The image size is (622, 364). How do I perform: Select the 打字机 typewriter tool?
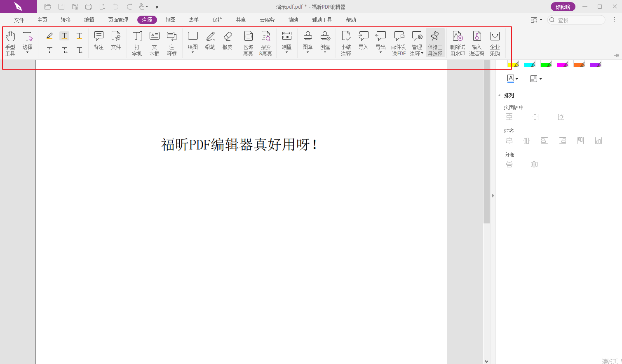coord(137,43)
